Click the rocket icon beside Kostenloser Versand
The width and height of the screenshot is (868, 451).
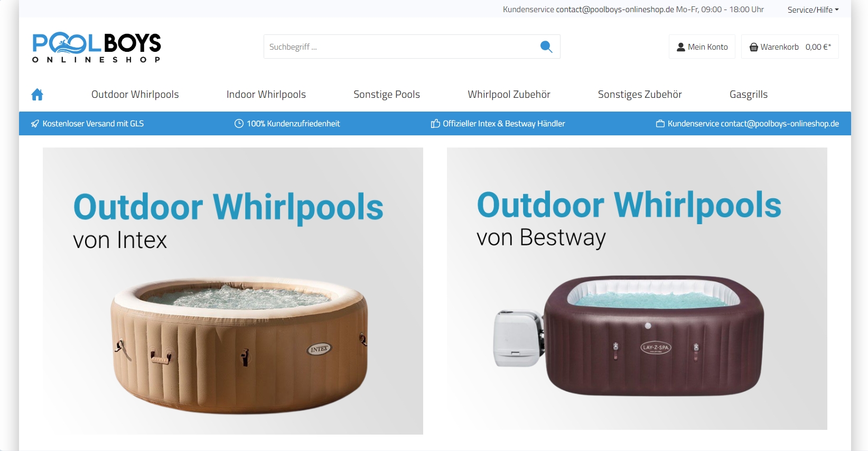35,124
